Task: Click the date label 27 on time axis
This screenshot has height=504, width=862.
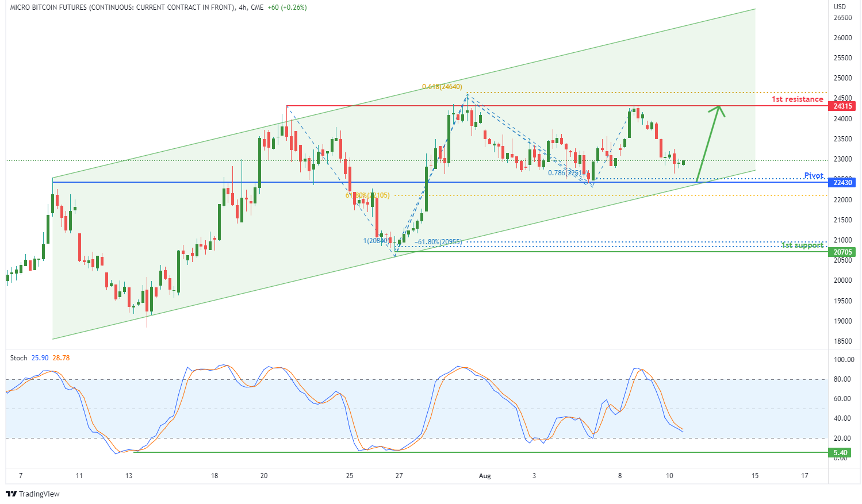Action: pyautogui.click(x=399, y=476)
